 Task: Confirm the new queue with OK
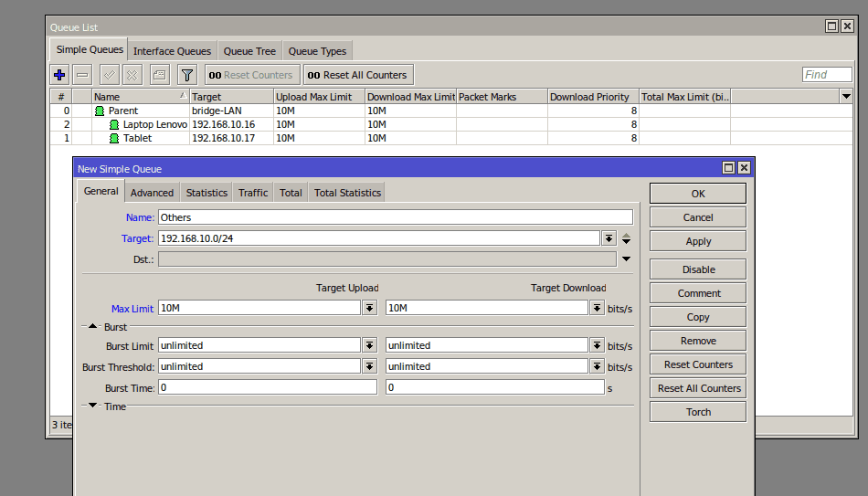(x=697, y=194)
